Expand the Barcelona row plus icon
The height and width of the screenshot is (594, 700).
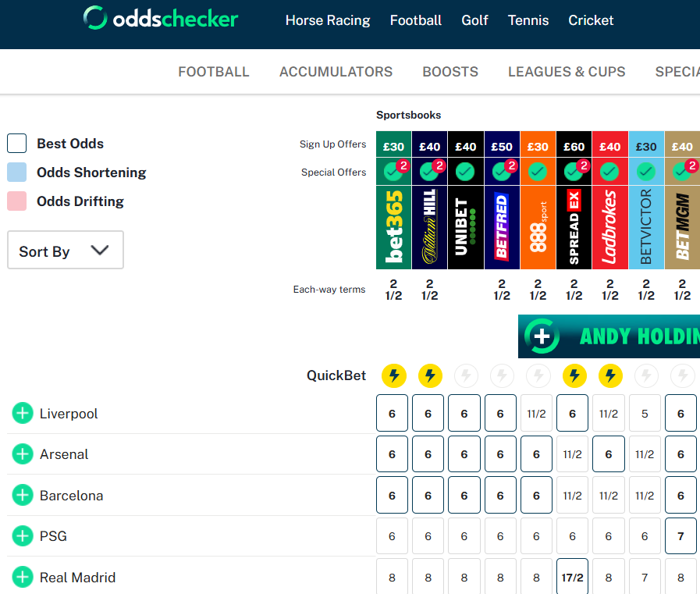click(23, 496)
